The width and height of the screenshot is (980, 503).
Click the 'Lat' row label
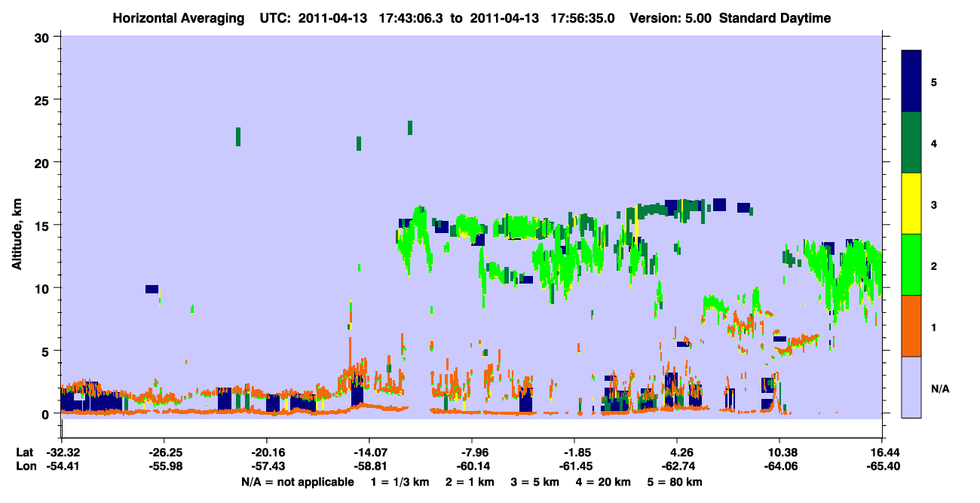[x=24, y=452]
